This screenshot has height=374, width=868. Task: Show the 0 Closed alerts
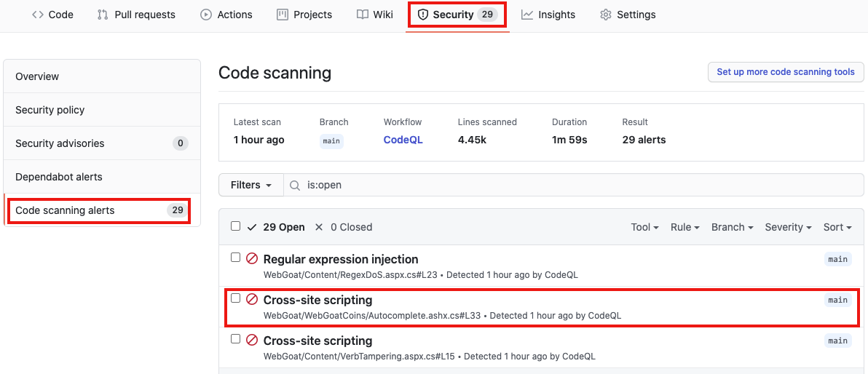(343, 227)
